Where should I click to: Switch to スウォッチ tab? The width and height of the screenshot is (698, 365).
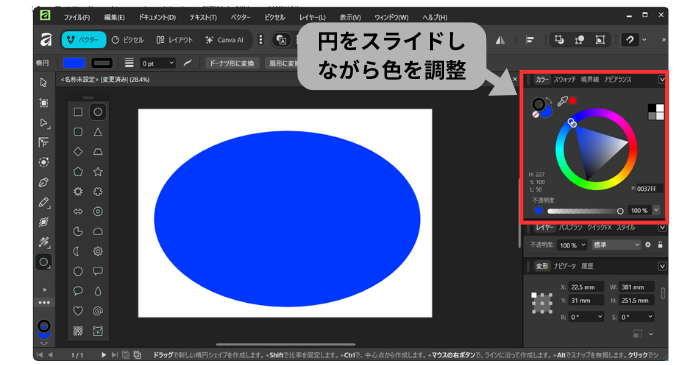(x=564, y=80)
